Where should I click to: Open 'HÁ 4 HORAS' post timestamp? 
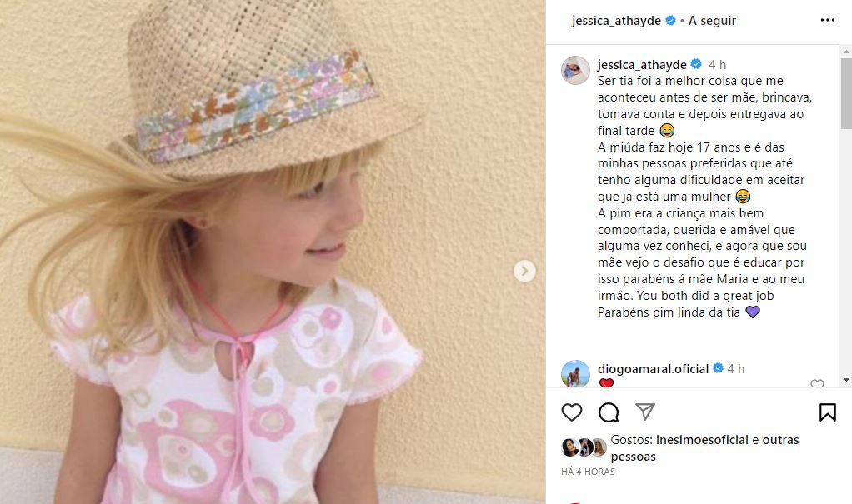(588, 472)
